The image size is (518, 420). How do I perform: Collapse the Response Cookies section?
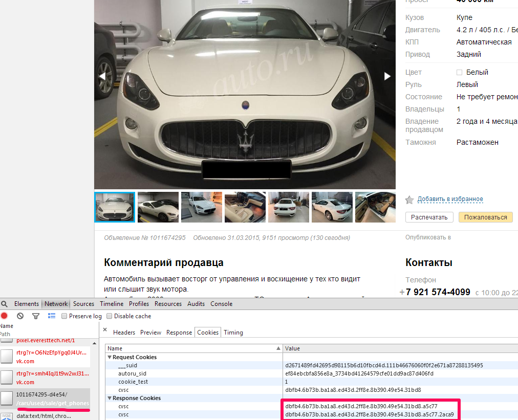tap(110, 398)
